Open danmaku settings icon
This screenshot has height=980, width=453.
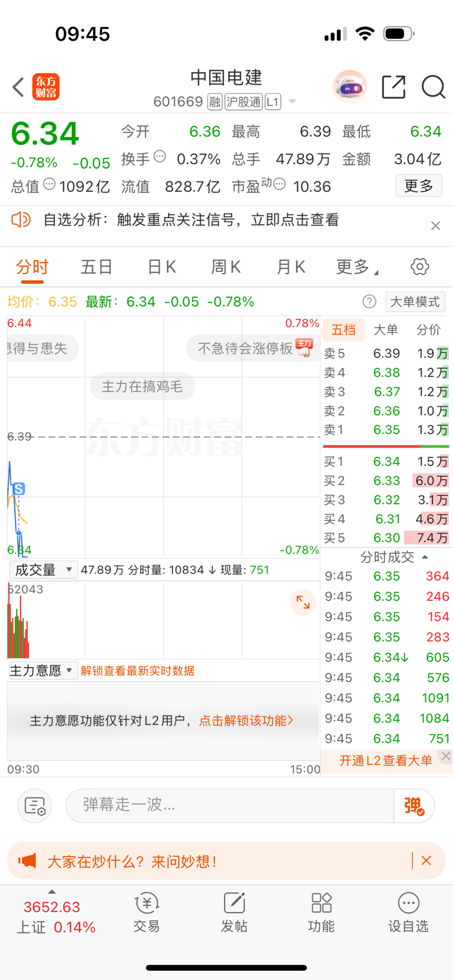35,806
